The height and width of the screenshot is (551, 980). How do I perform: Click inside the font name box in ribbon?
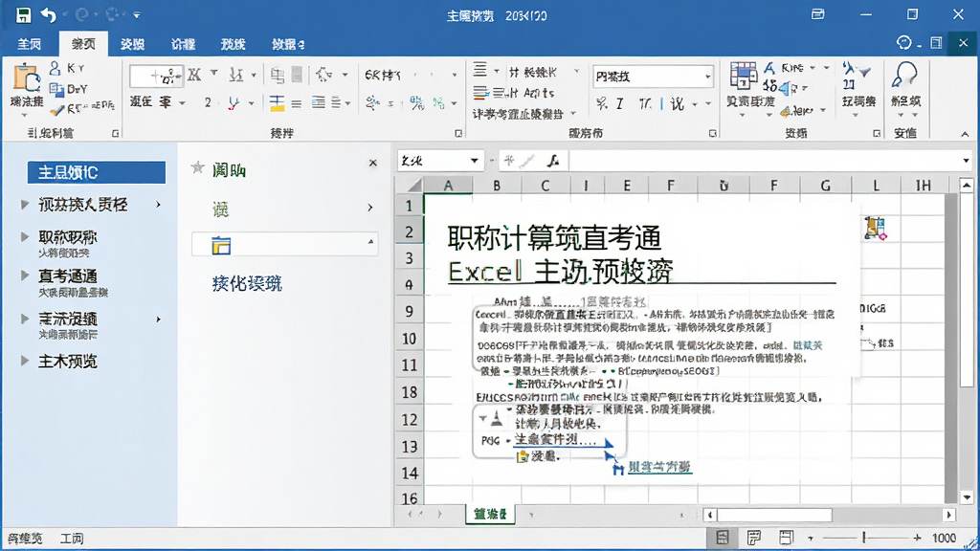click(156, 77)
